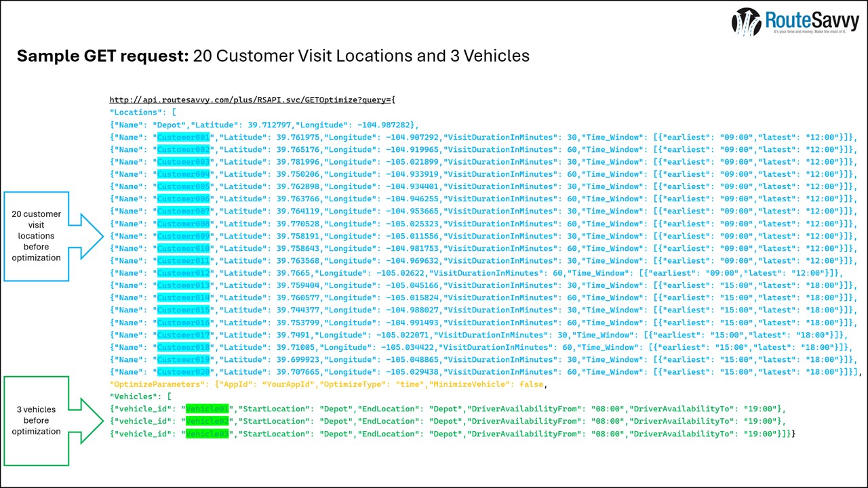Click Customer020 longitude -105.029438

coord(412,371)
